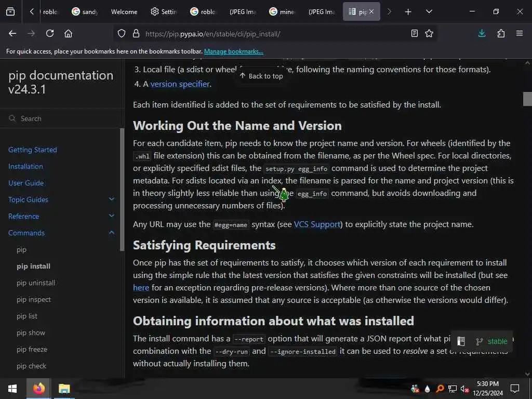Image resolution: width=532 pixels, height=399 pixels.
Task: Reload the current page
Action: [50, 33]
